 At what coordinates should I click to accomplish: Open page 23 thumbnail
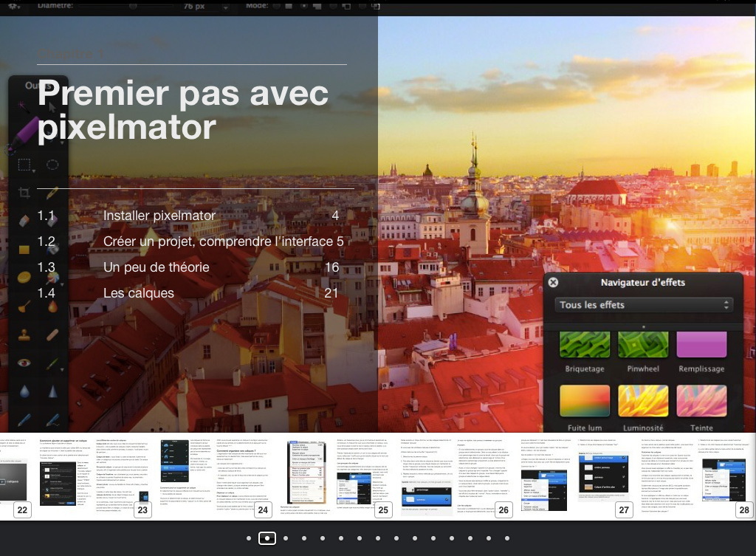pyautogui.click(x=94, y=476)
